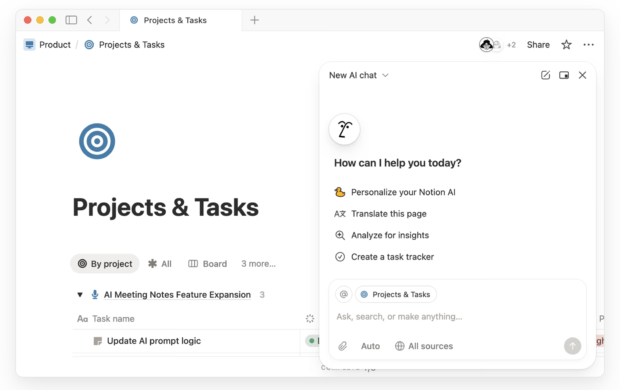Open the All sources selector
The image size is (620, 390).
(x=424, y=346)
